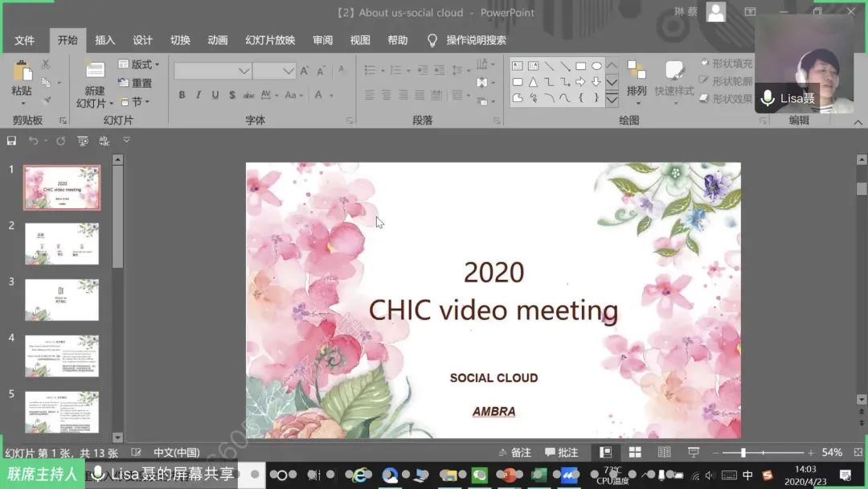868x489 pixels.
Task: Click the Cut scissors icon
Action: pyautogui.click(x=46, y=65)
